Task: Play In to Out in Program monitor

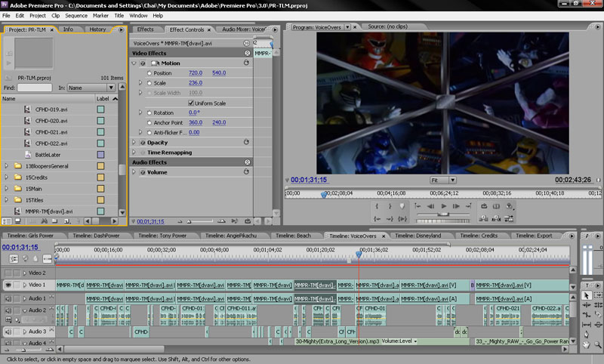Action: pyautogui.click(x=402, y=219)
